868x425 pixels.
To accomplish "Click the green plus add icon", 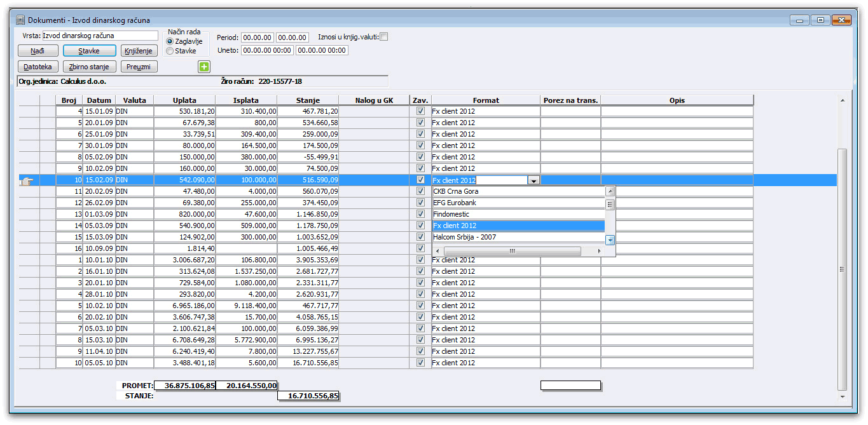I will [203, 67].
